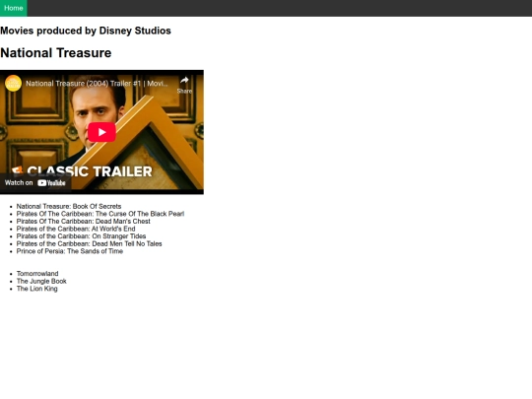Image resolution: width=532 pixels, height=399 pixels.
Task: Click Watch on YouTube logo link
Action: pyautogui.click(x=34, y=183)
